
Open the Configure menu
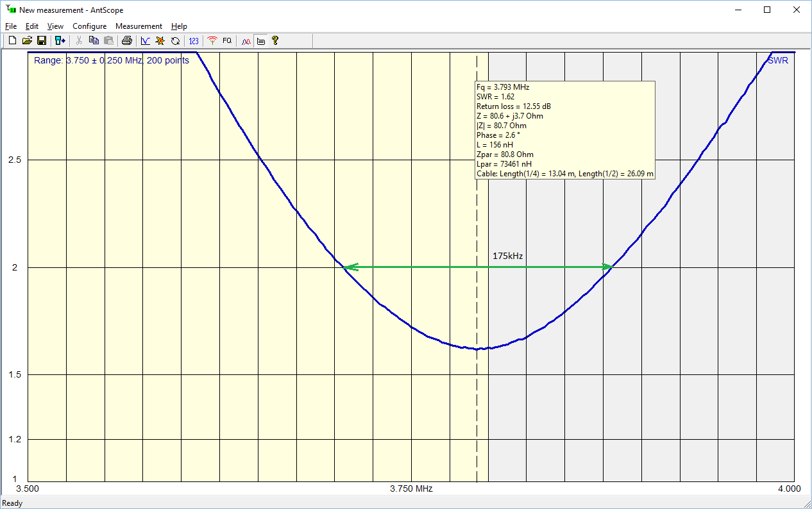tap(89, 26)
